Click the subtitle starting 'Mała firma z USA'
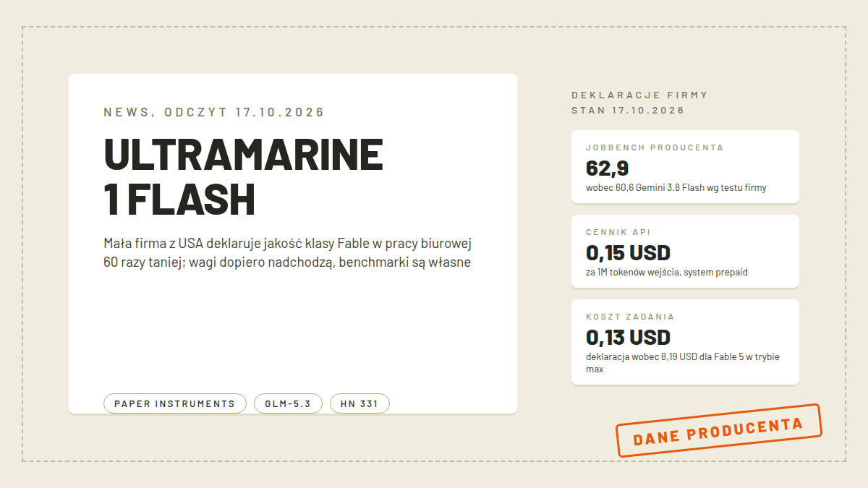The width and height of the screenshot is (868, 488). pyautogui.click(x=288, y=252)
